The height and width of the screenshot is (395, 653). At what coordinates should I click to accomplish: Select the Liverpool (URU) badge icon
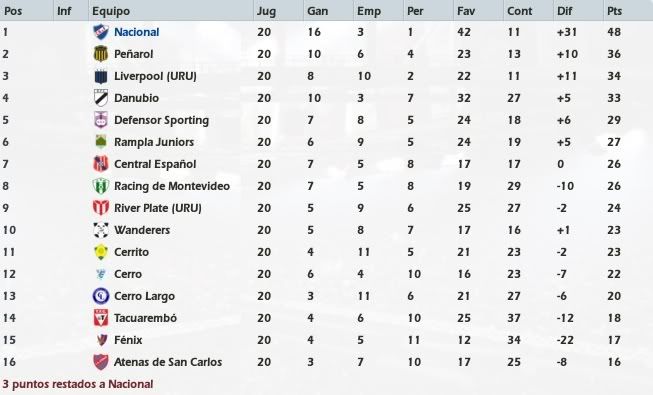coord(101,76)
